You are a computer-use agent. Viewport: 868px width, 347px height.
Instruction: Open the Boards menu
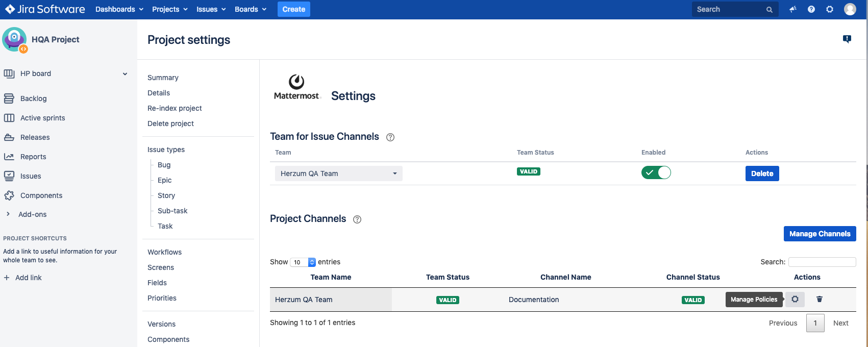(x=250, y=9)
